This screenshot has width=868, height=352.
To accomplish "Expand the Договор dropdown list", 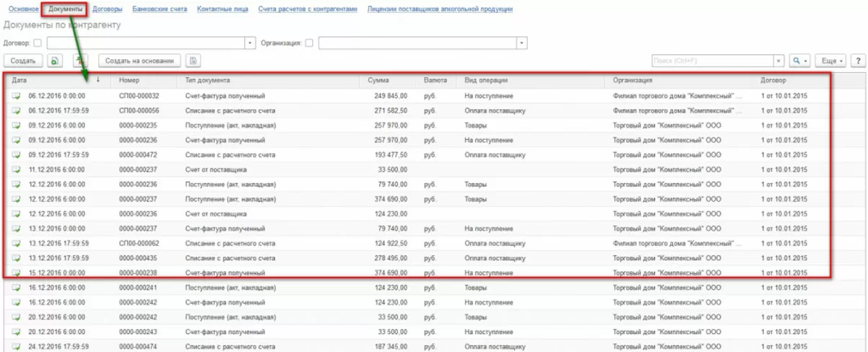I will click(x=251, y=43).
